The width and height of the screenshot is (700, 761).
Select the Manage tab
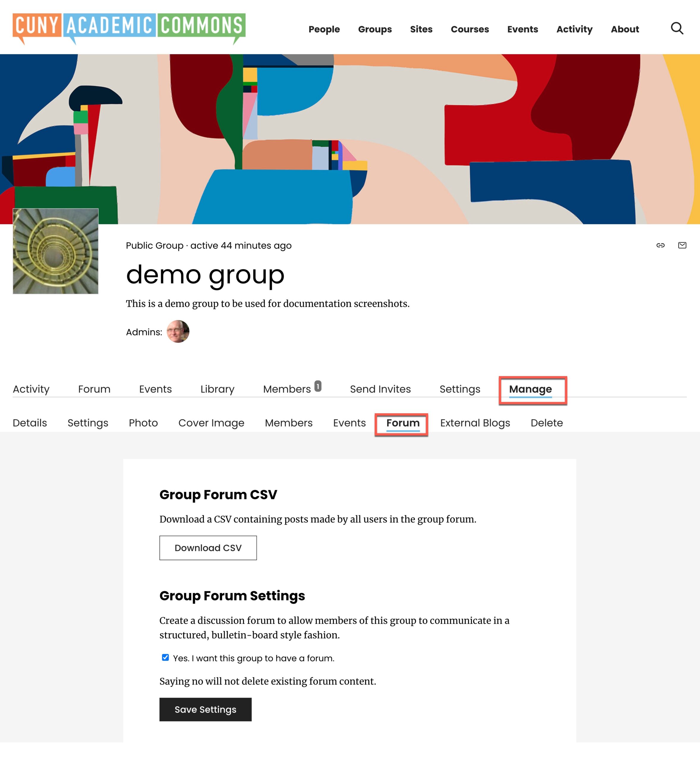point(530,389)
